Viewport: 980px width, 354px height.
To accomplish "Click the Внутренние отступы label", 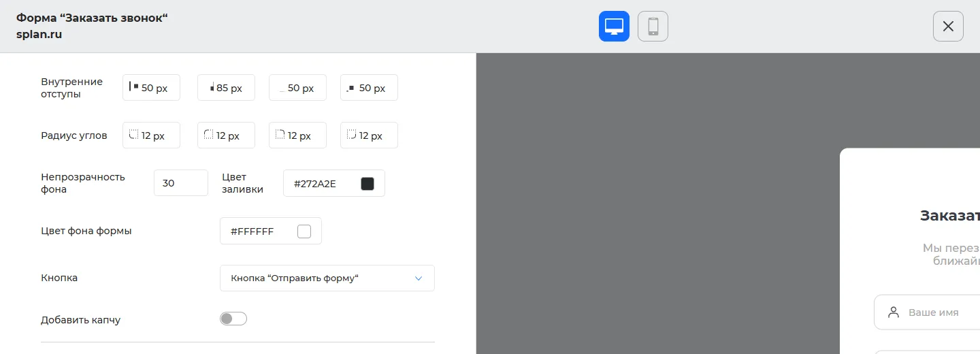I will pyautogui.click(x=71, y=88).
